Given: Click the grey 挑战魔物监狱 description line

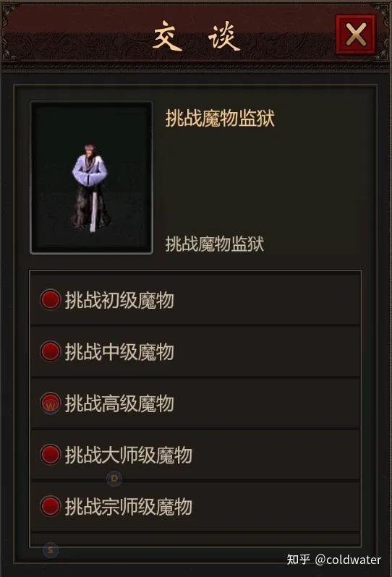Looking at the screenshot, I should (x=215, y=244).
